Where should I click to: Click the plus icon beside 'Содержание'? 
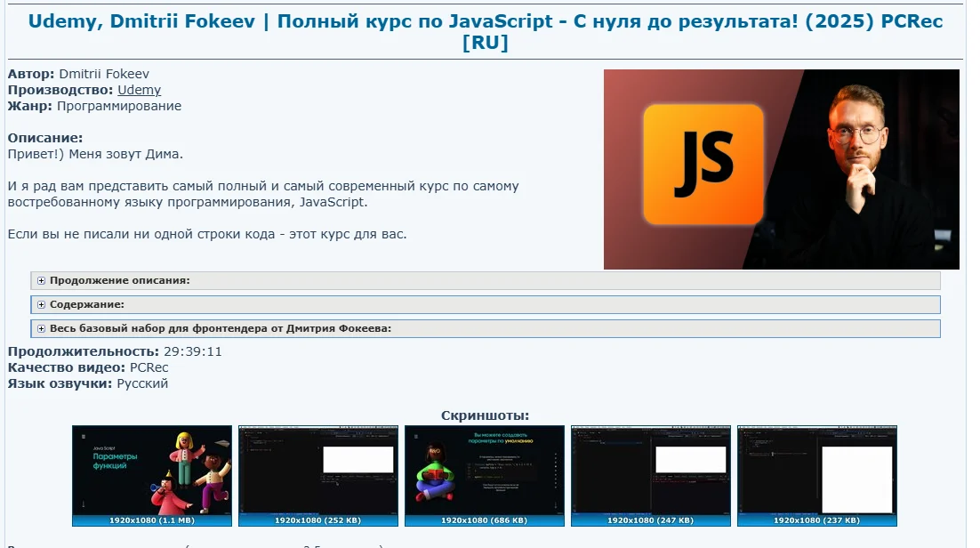pos(41,304)
